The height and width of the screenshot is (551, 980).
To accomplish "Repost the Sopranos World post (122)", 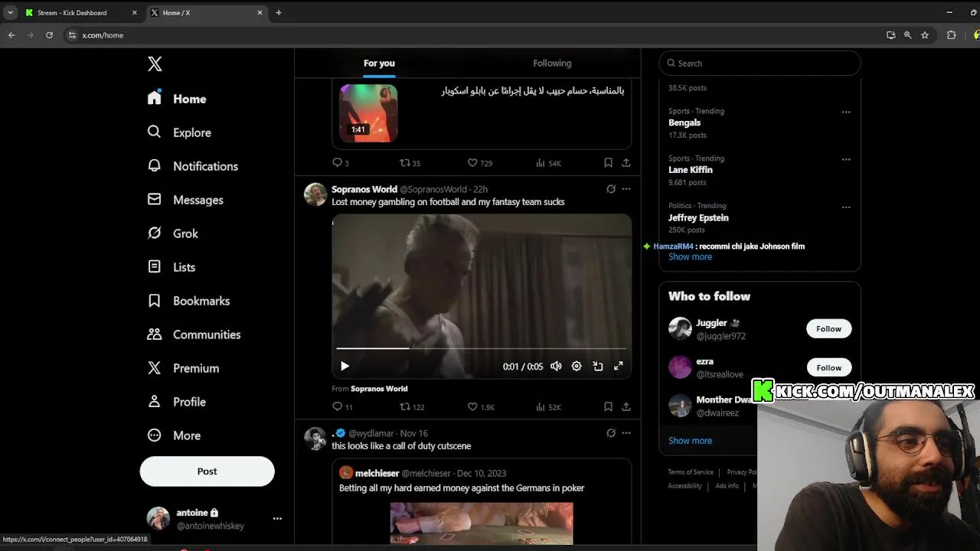I will pyautogui.click(x=412, y=407).
